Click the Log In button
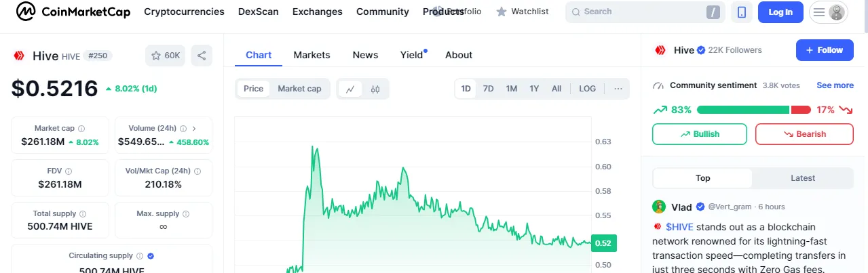The image size is (868, 273). point(780,12)
